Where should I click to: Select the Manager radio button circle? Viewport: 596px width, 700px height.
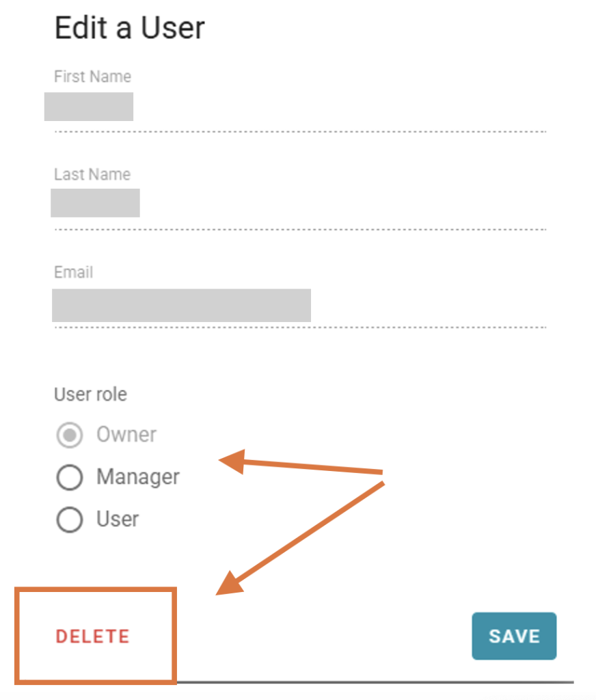coord(70,478)
